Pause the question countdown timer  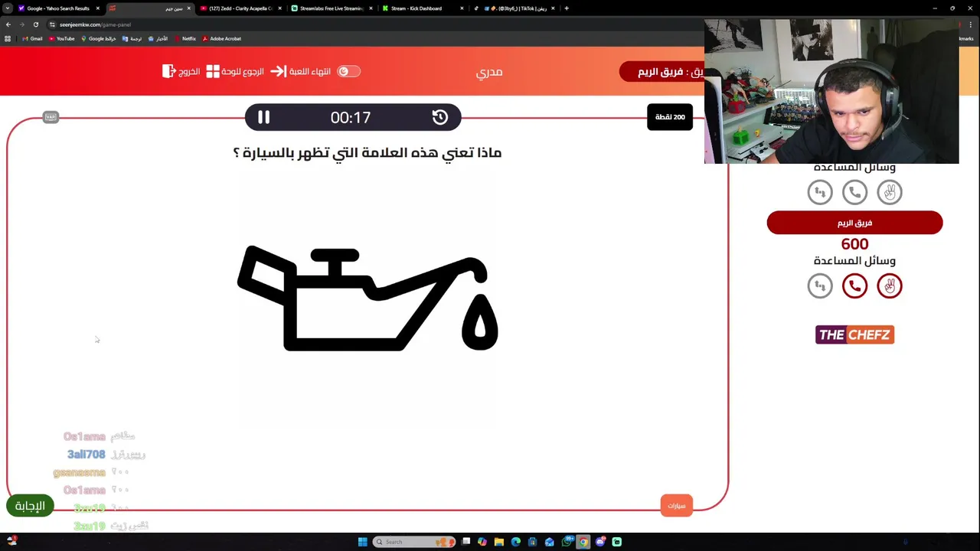click(x=263, y=117)
